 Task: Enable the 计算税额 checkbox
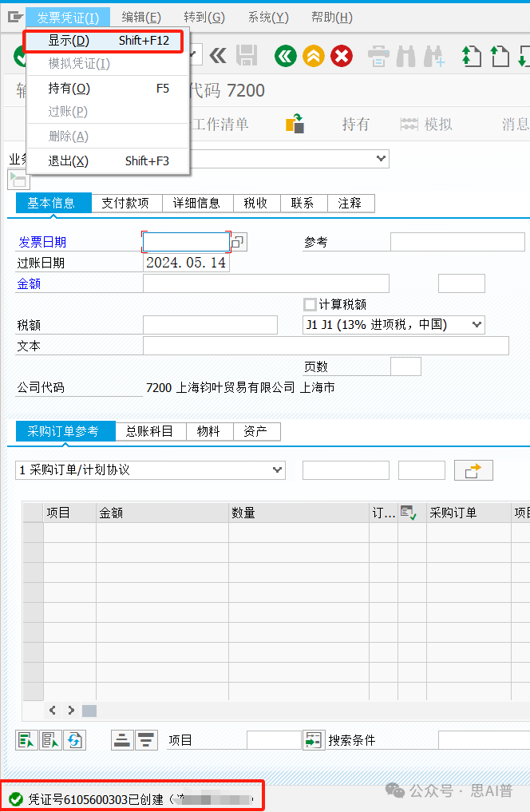click(x=310, y=304)
